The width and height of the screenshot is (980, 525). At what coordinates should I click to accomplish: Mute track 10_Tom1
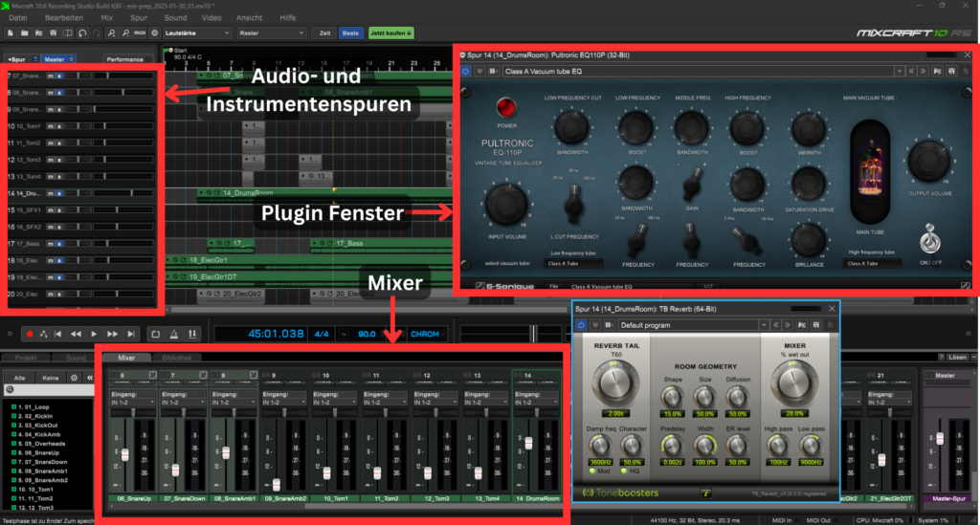click(50, 126)
